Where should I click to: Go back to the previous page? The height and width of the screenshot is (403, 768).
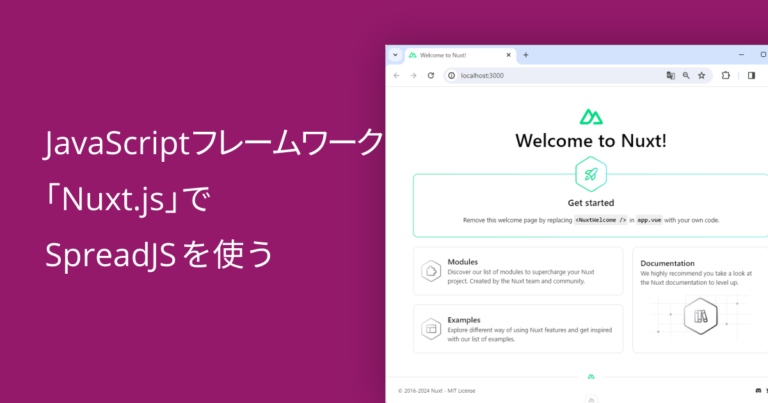(396, 75)
